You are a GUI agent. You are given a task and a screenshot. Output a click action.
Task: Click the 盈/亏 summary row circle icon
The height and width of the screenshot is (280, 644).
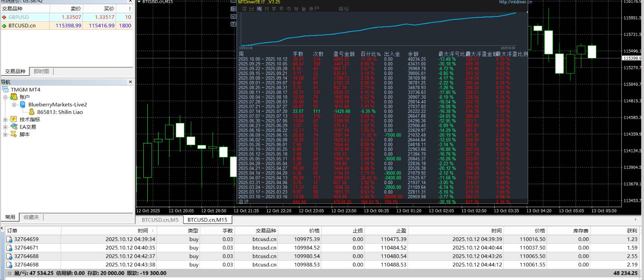[10, 273]
